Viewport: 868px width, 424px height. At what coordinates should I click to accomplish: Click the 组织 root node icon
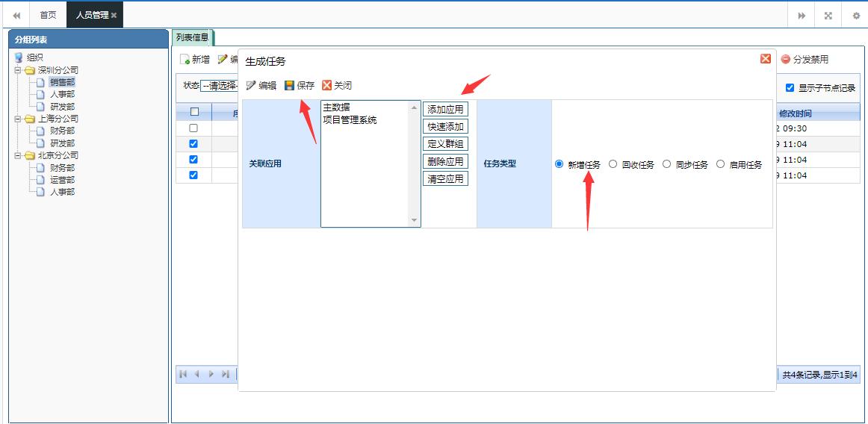(19, 57)
